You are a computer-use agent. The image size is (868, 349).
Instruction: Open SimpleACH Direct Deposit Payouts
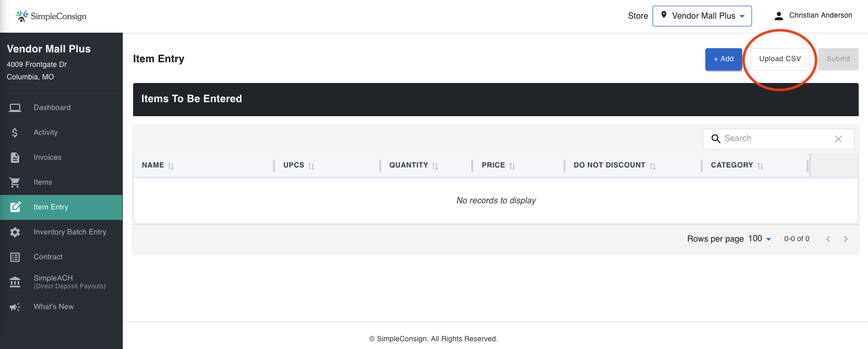click(x=61, y=282)
